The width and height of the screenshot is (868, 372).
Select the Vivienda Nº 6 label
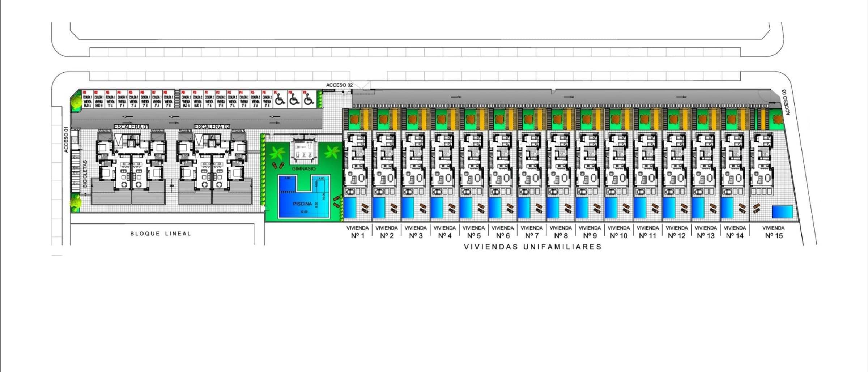point(503,232)
